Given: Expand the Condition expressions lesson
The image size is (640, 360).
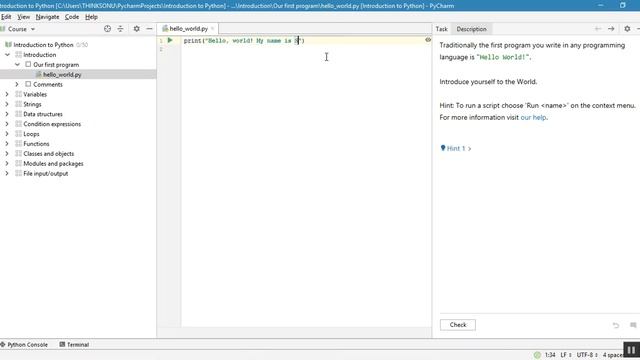Looking at the screenshot, I should click(7, 124).
